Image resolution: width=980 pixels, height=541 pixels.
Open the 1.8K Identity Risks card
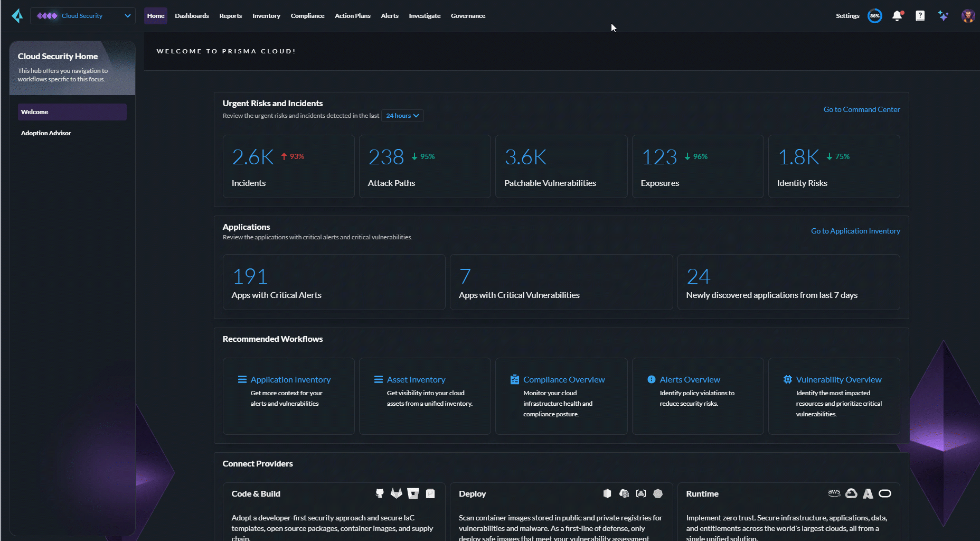[x=834, y=166]
